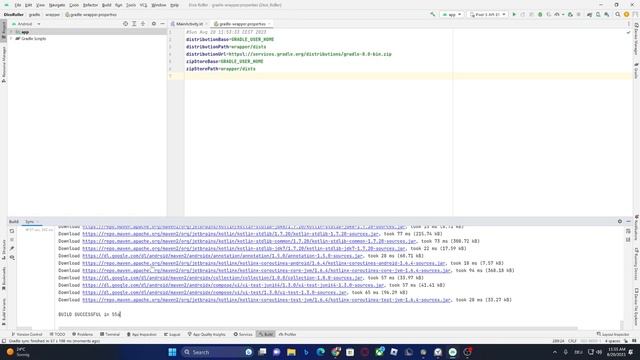The width and height of the screenshot is (640, 360).
Task: Open the Layout Inspector tool window
Action: 613,334
